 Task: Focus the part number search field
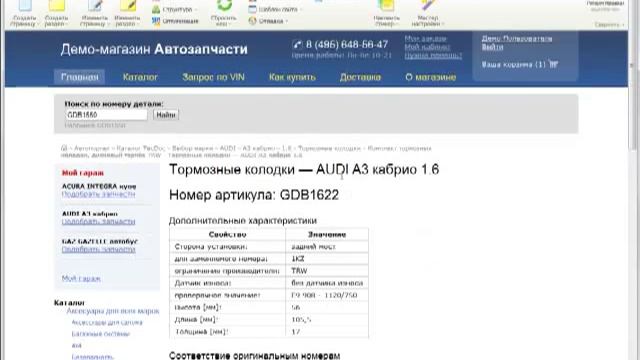tap(106, 115)
